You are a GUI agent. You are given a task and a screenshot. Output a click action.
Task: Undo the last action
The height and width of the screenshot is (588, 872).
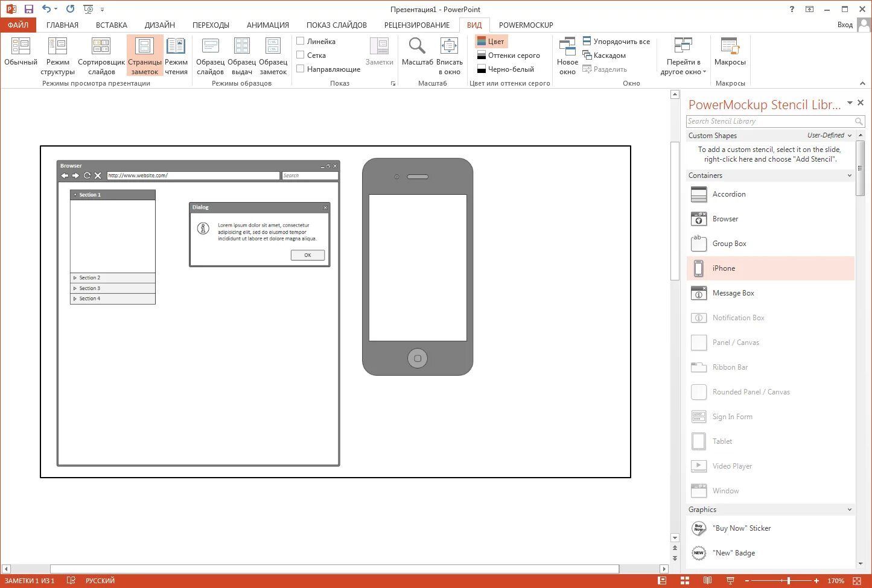click(46, 9)
